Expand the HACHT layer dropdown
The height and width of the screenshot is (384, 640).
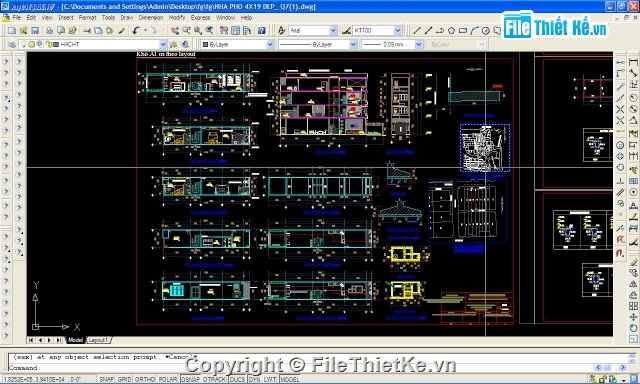click(163, 44)
